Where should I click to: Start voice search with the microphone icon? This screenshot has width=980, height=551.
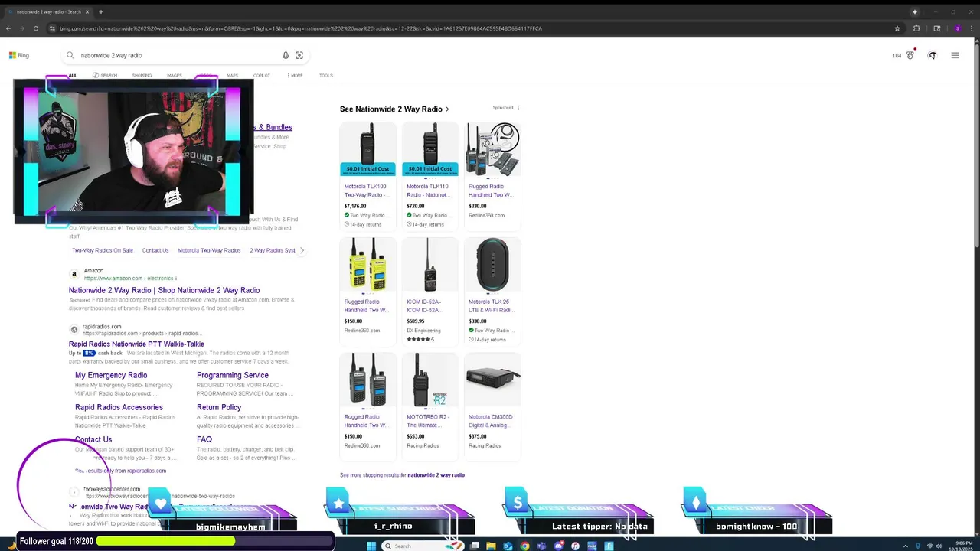286,55
